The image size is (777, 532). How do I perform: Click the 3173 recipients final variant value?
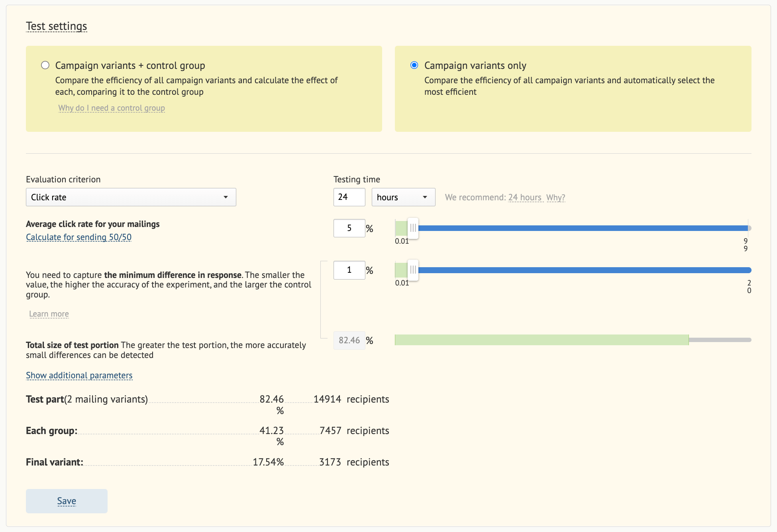(330, 462)
